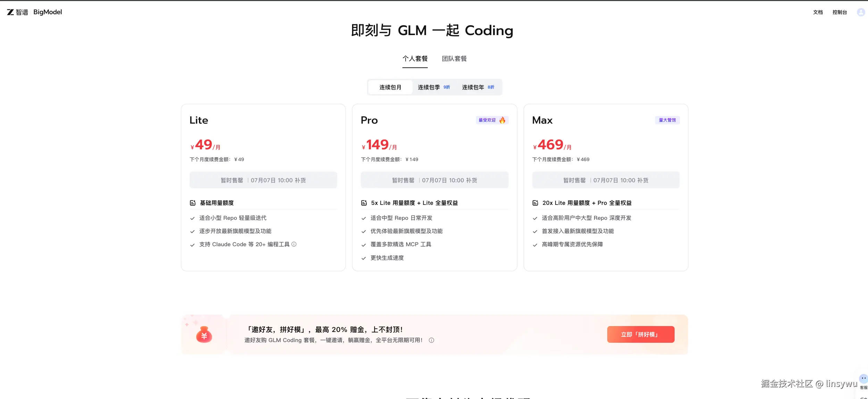Select 连续包月 billing option
The height and width of the screenshot is (399, 868).
pos(390,87)
